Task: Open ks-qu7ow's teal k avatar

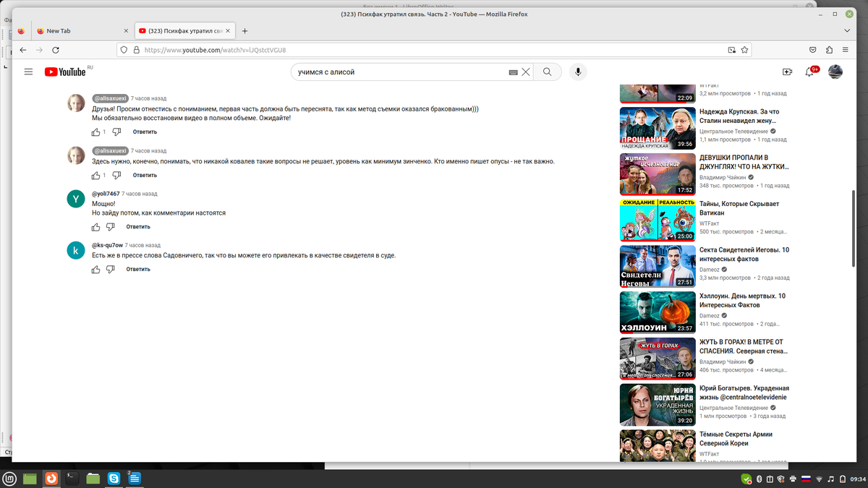Action: (76, 250)
